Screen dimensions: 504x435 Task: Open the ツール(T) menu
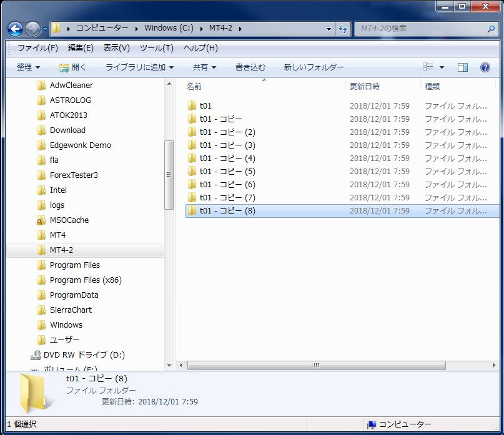156,48
